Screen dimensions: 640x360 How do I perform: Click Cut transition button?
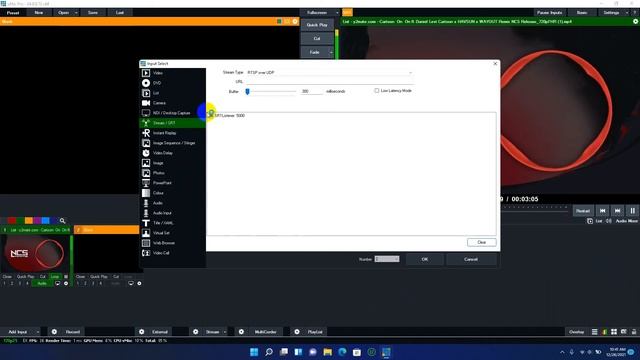pyautogui.click(x=317, y=38)
